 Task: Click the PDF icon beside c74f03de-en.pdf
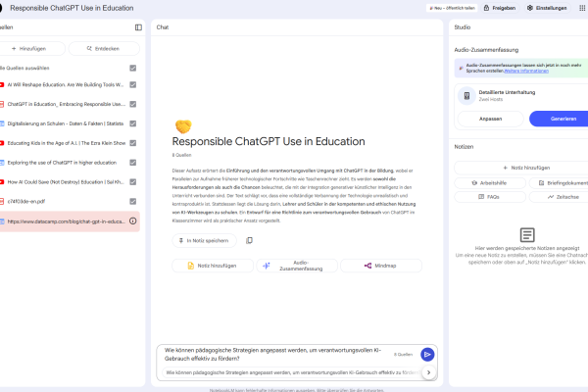pyautogui.click(x=2, y=202)
